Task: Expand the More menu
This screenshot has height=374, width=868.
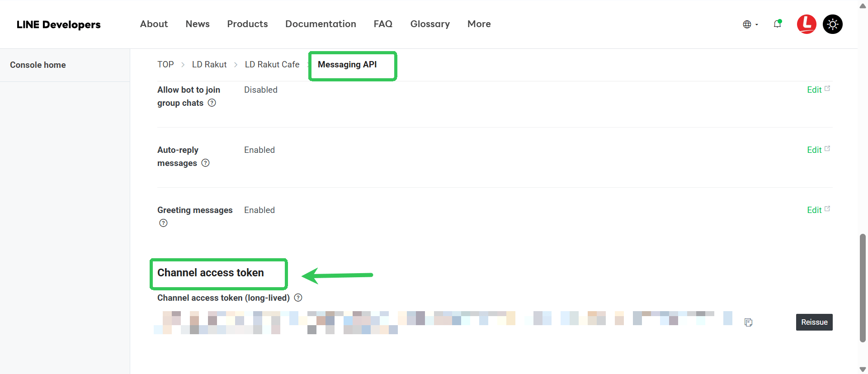Action: click(479, 24)
